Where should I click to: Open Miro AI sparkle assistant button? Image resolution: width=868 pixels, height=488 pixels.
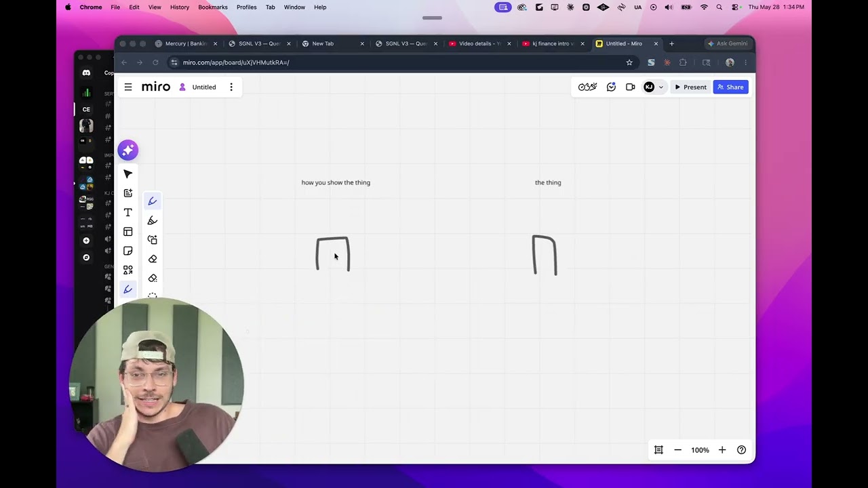pos(127,150)
